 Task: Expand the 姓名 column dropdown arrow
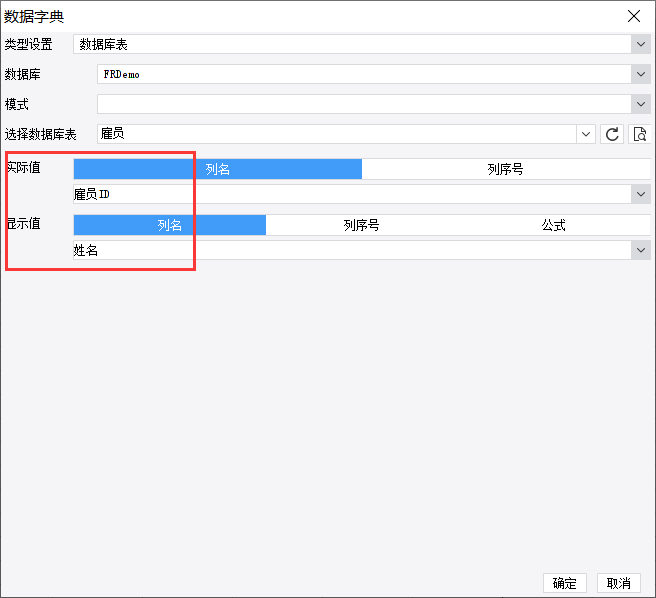click(x=640, y=250)
